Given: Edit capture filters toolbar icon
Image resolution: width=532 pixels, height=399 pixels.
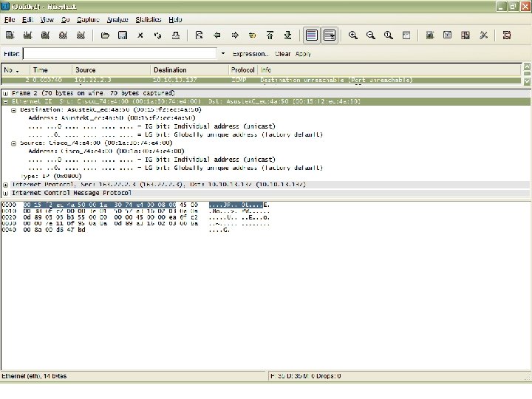Looking at the screenshot, I should point(430,35).
